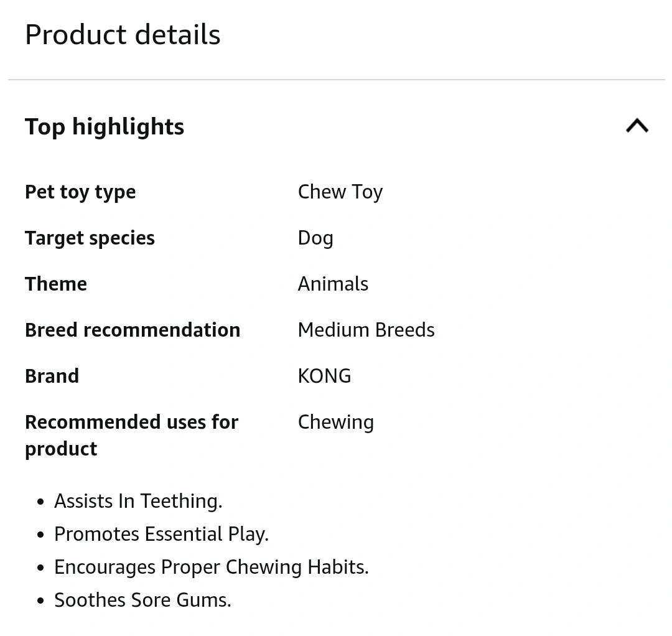Click the Top highlights section heading
This screenshot has height=636, width=672.
(x=105, y=128)
